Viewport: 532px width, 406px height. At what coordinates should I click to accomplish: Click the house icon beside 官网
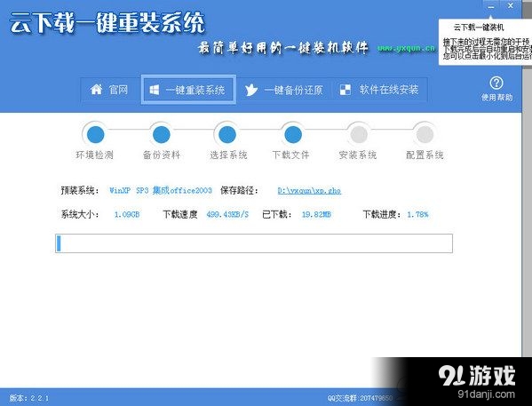96,90
